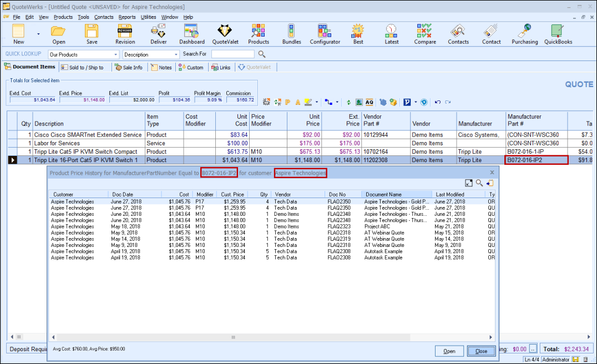Open the dropdown arrow beside New
This screenshot has height=364, width=597.
(38, 34)
